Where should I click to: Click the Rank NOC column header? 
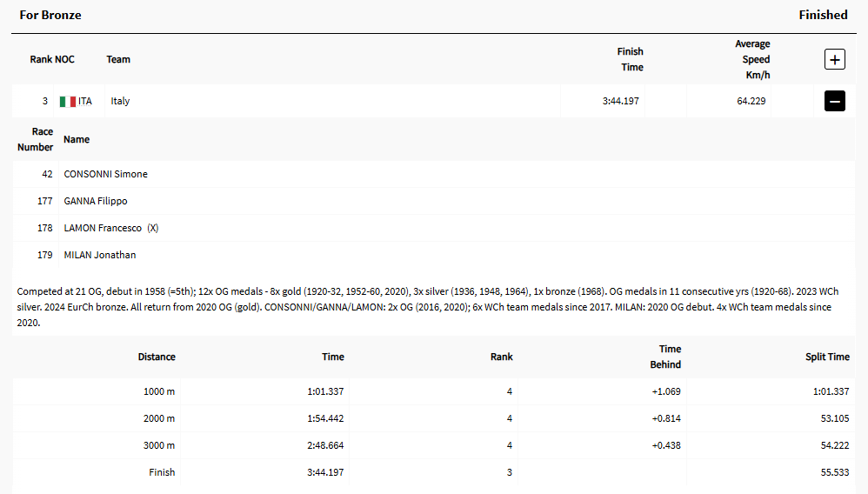click(x=52, y=59)
